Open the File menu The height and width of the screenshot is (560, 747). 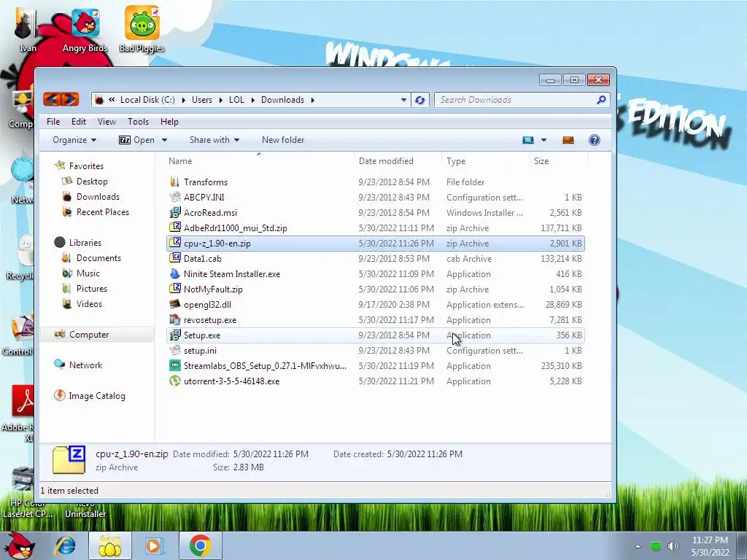pyautogui.click(x=53, y=122)
